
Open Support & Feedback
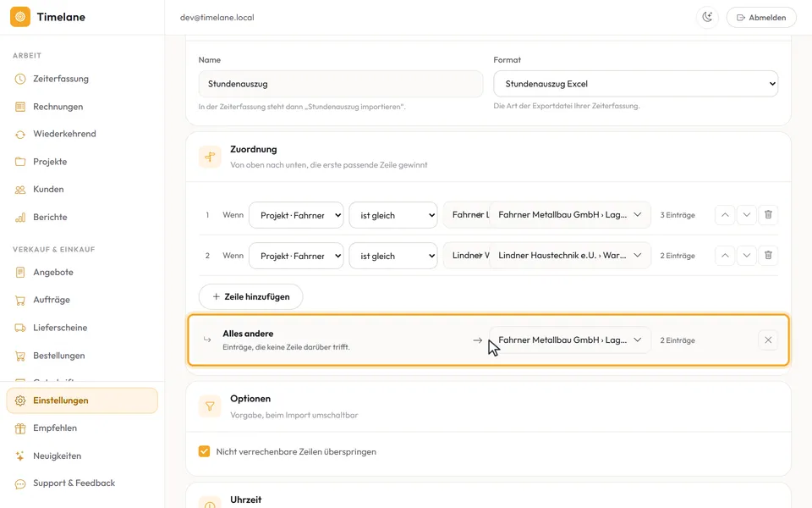pyautogui.click(x=82, y=483)
